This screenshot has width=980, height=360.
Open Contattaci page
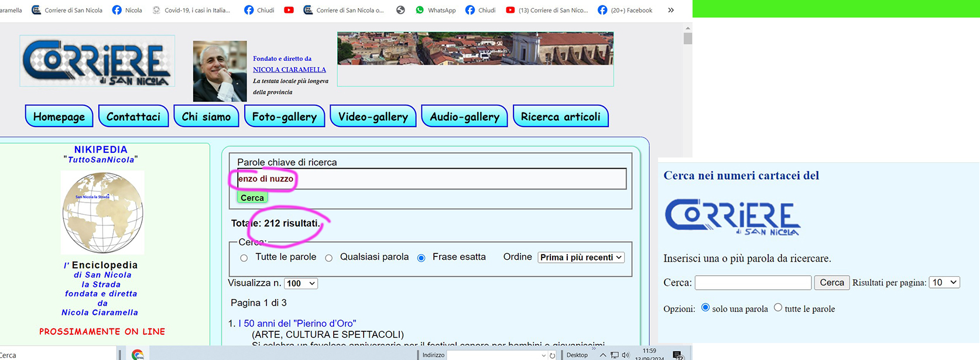click(x=133, y=116)
